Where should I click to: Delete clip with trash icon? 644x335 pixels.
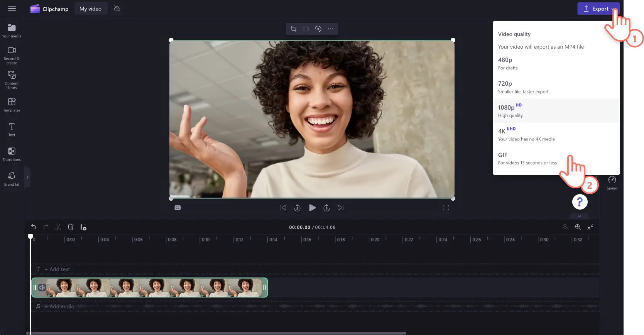click(x=71, y=227)
